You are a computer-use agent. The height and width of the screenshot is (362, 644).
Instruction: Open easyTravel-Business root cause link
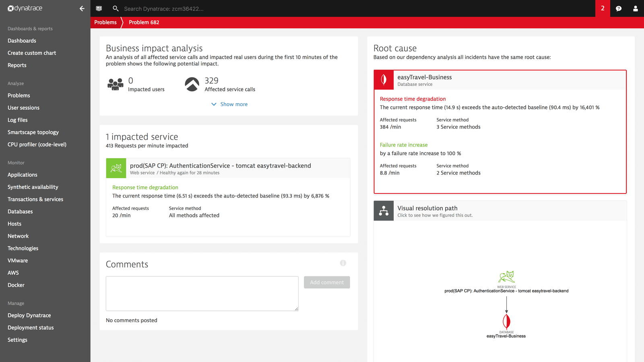(425, 77)
